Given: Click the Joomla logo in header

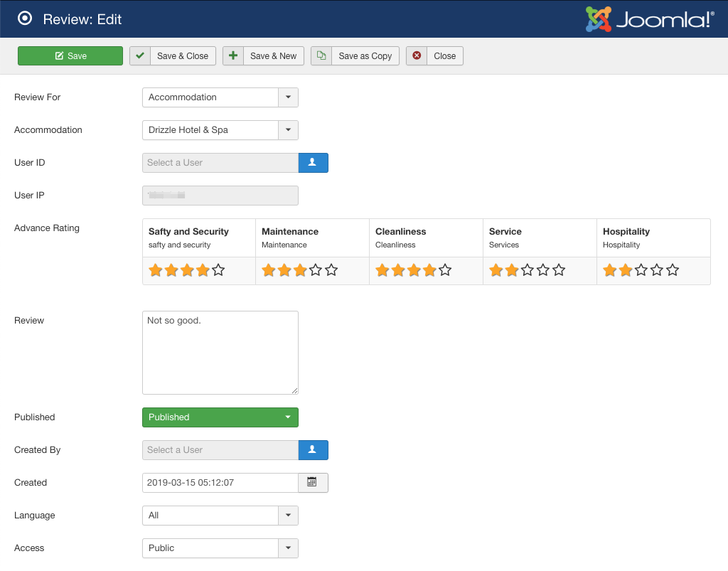Looking at the screenshot, I should (x=649, y=19).
